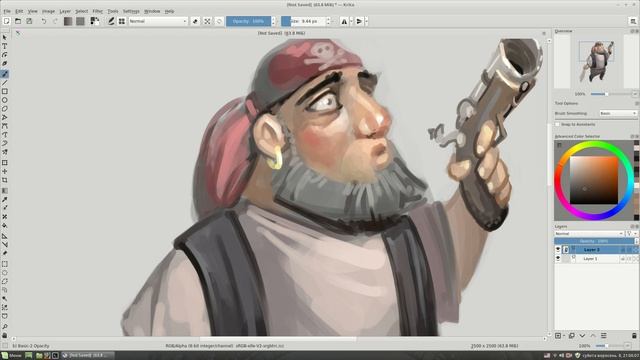This screenshot has width=640, height=360.
Task: Hide Layer 1 with its eye icon
Action: 558,258
